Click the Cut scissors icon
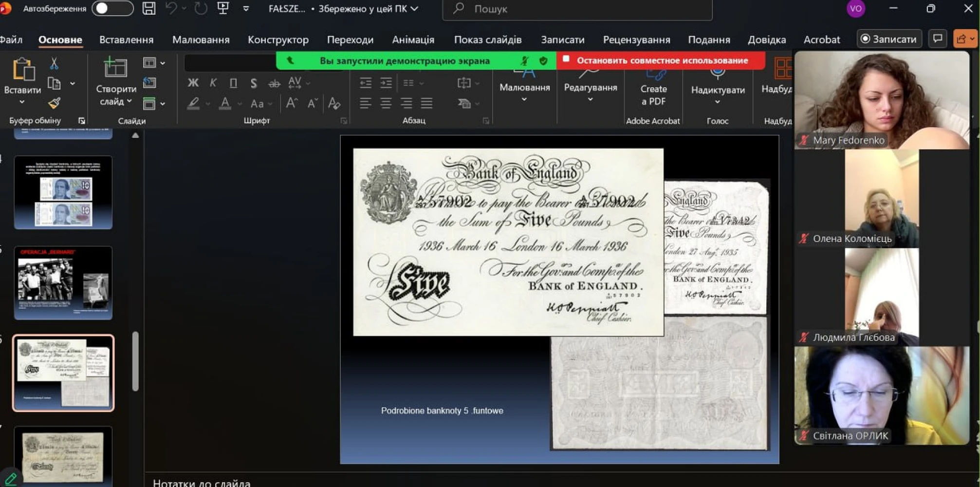Viewport: 980px width, 487px height. point(54,63)
